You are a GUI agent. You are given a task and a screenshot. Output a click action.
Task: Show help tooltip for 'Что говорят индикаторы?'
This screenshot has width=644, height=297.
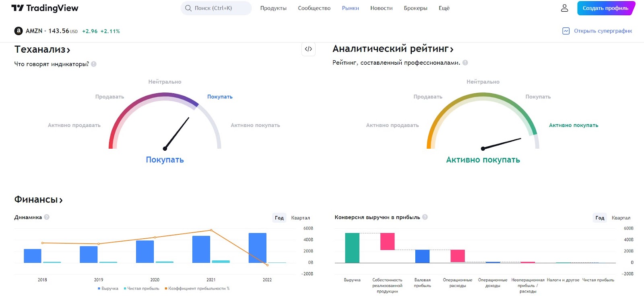94,64
